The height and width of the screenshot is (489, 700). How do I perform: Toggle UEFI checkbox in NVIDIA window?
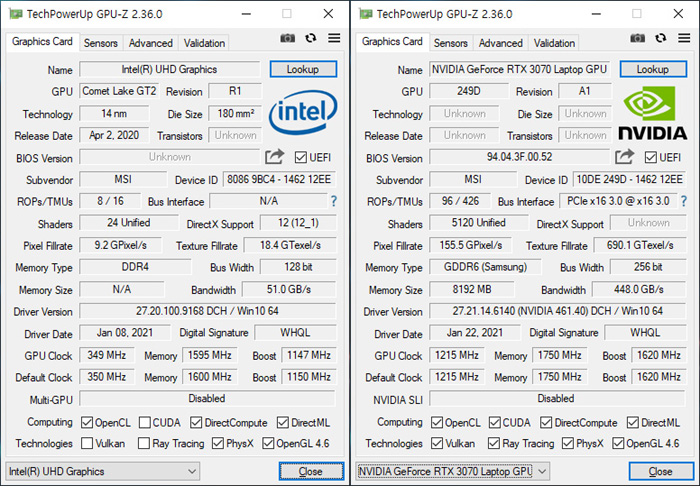pyautogui.click(x=651, y=157)
